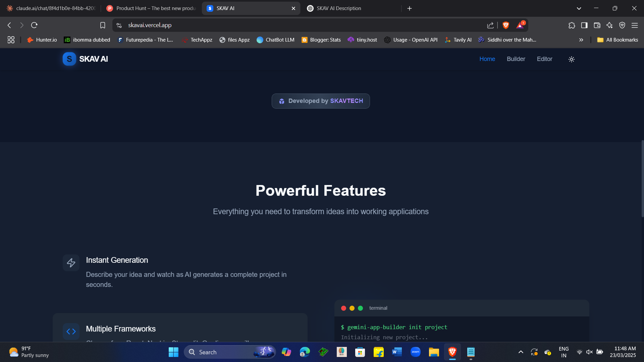Open the files Appz bookmark
The height and width of the screenshot is (362, 644).
[234, 40]
